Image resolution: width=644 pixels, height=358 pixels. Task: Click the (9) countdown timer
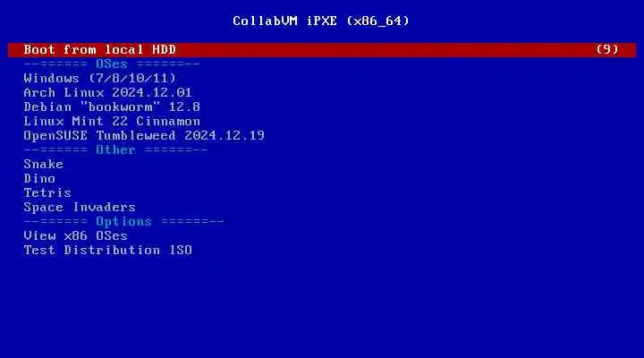click(x=607, y=50)
